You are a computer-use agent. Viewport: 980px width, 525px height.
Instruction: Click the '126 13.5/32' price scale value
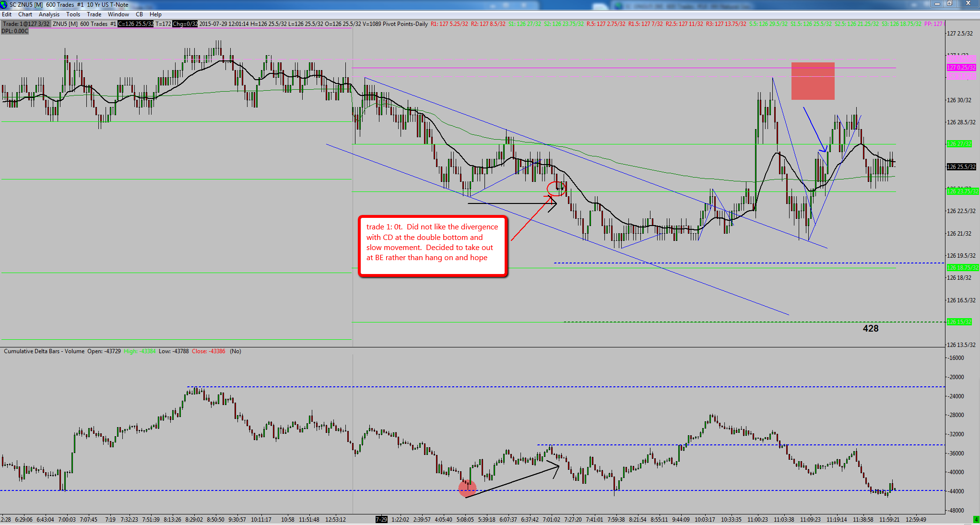[961, 345]
